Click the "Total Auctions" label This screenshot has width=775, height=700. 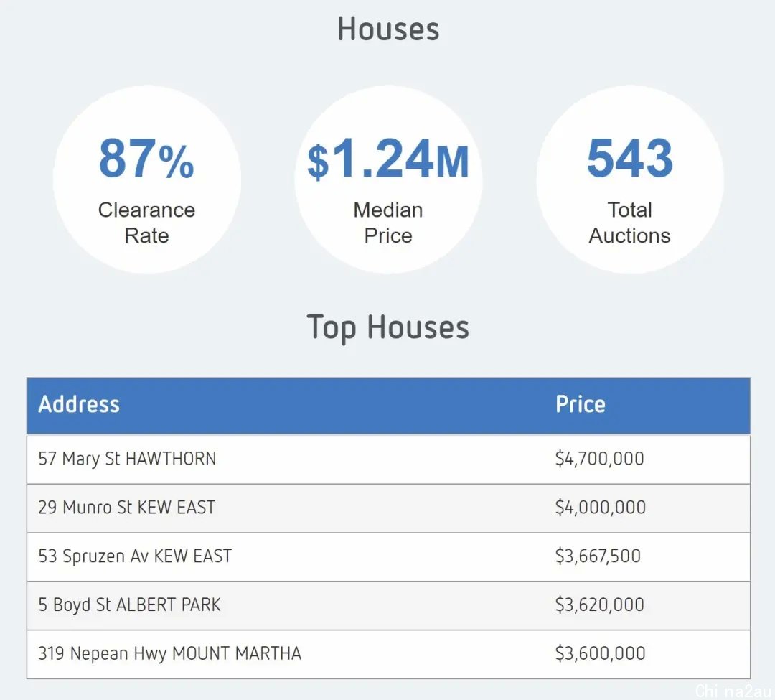click(x=630, y=223)
